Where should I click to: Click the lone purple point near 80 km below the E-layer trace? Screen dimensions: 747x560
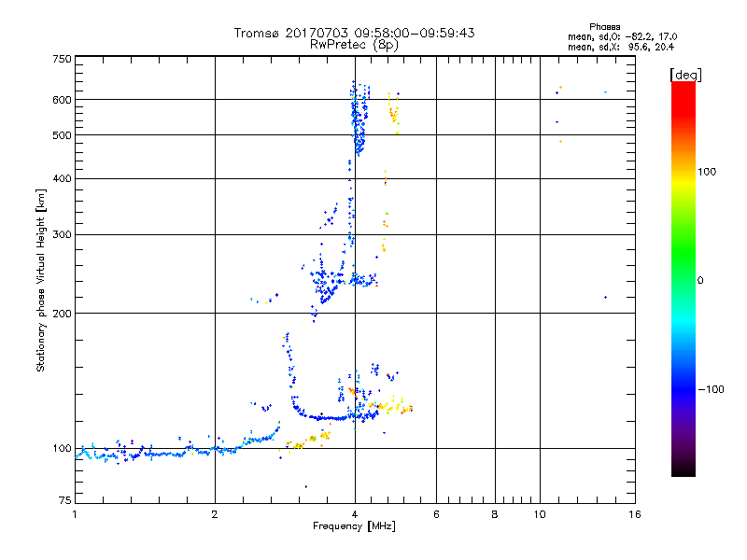[x=306, y=486]
